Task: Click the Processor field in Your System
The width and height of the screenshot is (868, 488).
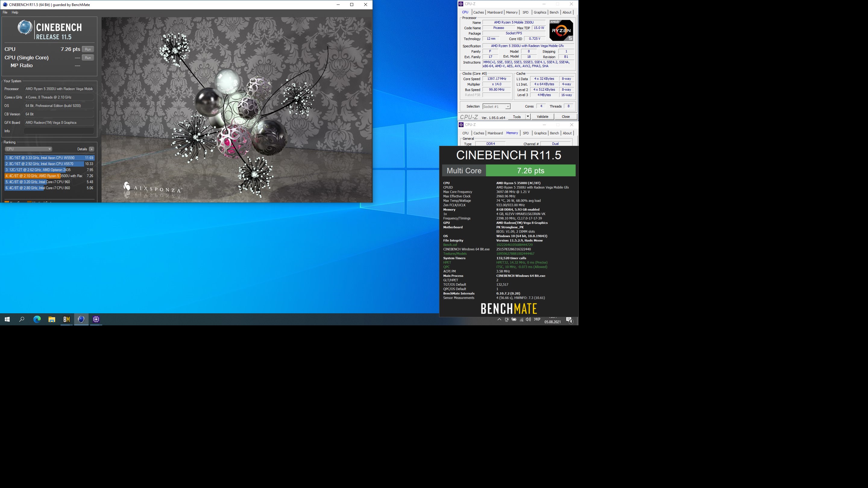Action: (x=59, y=89)
